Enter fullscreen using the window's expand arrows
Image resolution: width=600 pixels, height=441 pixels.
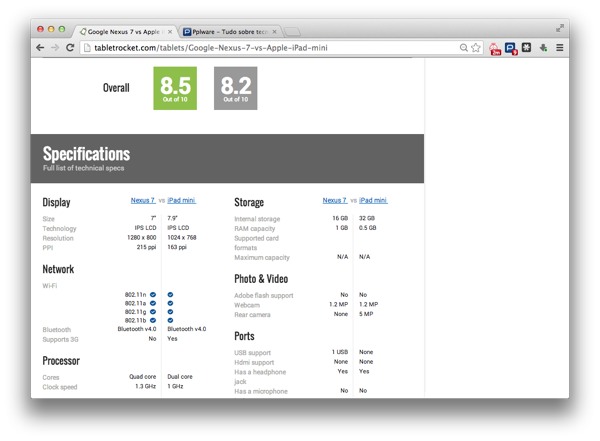point(560,28)
